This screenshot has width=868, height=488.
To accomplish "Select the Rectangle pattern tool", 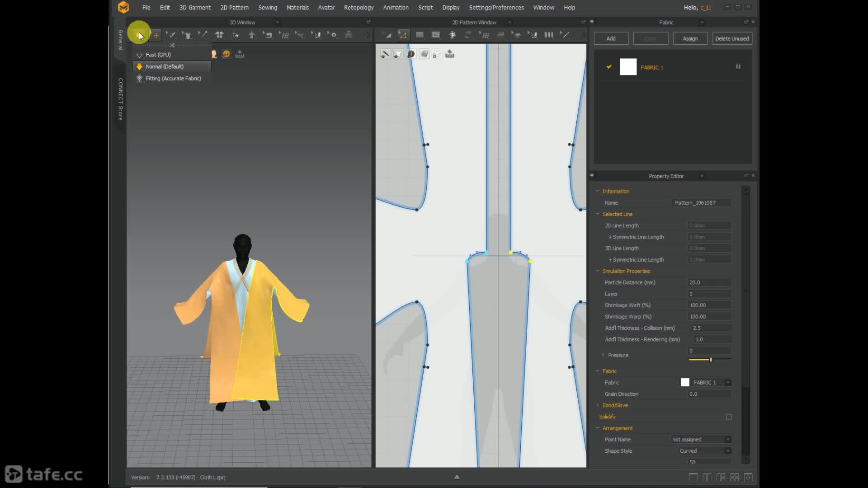I will [x=420, y=35].
